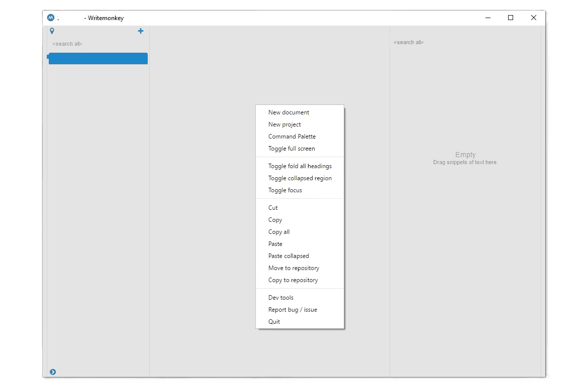Image resolution: width=588 pixels, height=391 pixels.
Task: Close the Writemonkey window
Action: tap(534, 18)
